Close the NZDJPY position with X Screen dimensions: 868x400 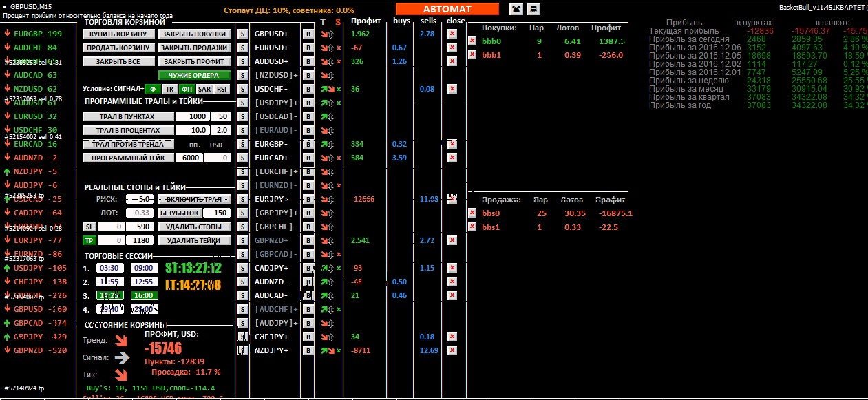tap(452, 350)
